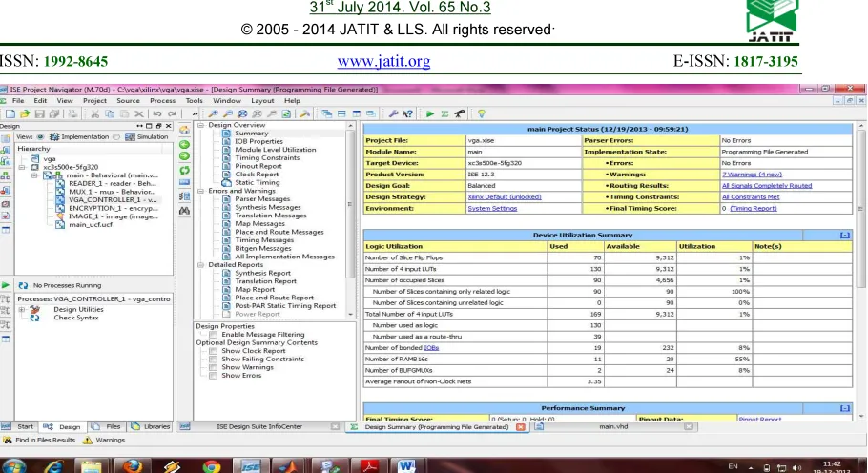Click the Redo arrow icon
The width and height of the screenshot is (868, 473).
click(172, 114)
